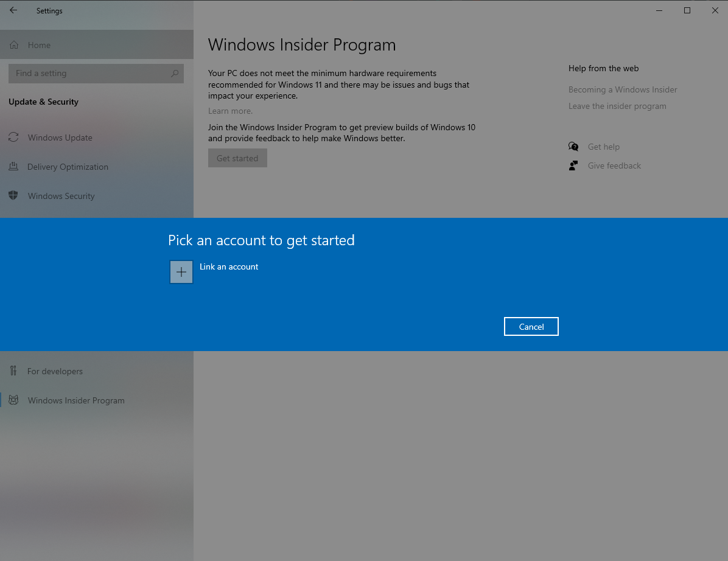Viewport: 728px width, 561px height.
Task: Click the plus tile to link an account
Action: (181, 272)
